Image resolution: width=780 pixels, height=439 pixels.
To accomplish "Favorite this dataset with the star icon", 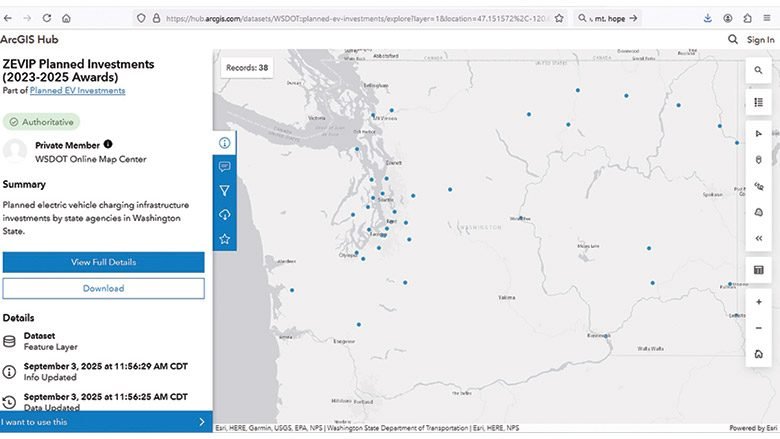I will point(224,239).
